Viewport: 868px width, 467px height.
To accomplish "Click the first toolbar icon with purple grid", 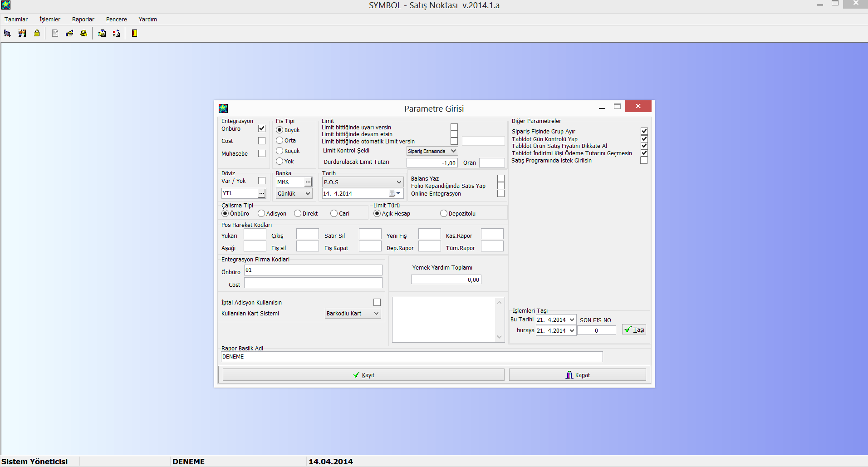I will [7, 33].
